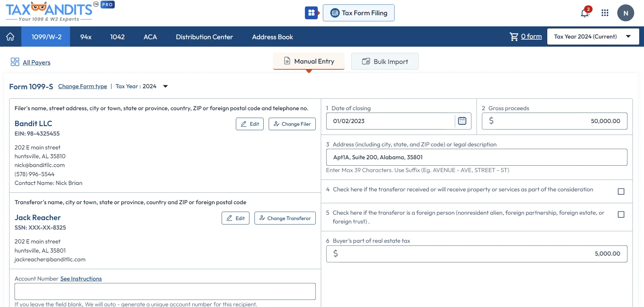Click inside the Account Number field
The height and width of the screenshot is (307, 644).
coord(164,291)
